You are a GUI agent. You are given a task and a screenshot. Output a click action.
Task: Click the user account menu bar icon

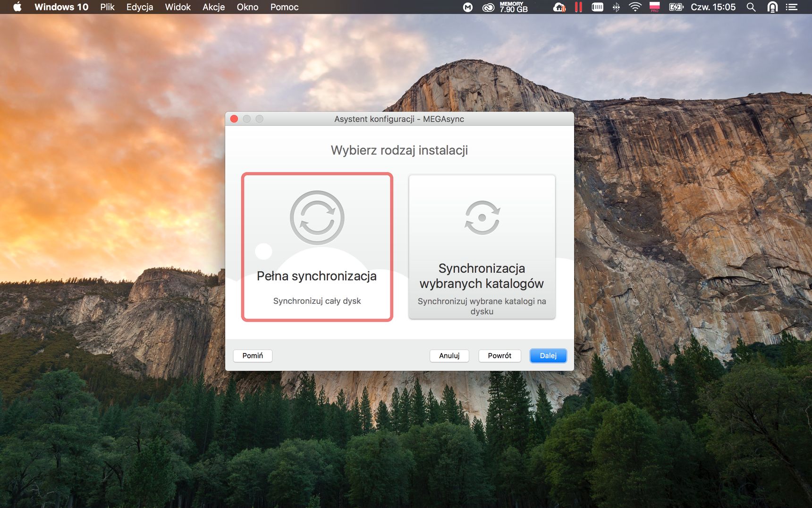[773, 7]
